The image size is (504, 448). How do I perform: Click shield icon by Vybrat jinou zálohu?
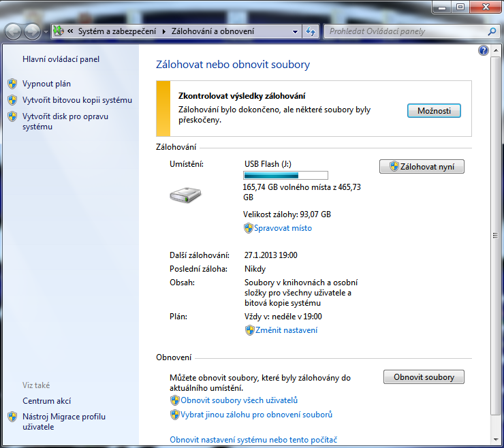[x=174, y=415]
